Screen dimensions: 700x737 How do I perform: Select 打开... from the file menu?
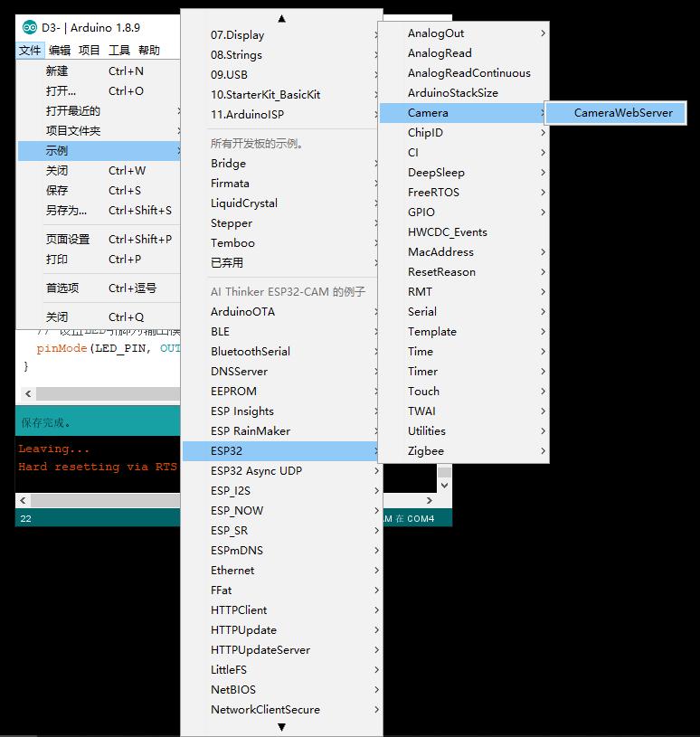click(x=99, y=91)
